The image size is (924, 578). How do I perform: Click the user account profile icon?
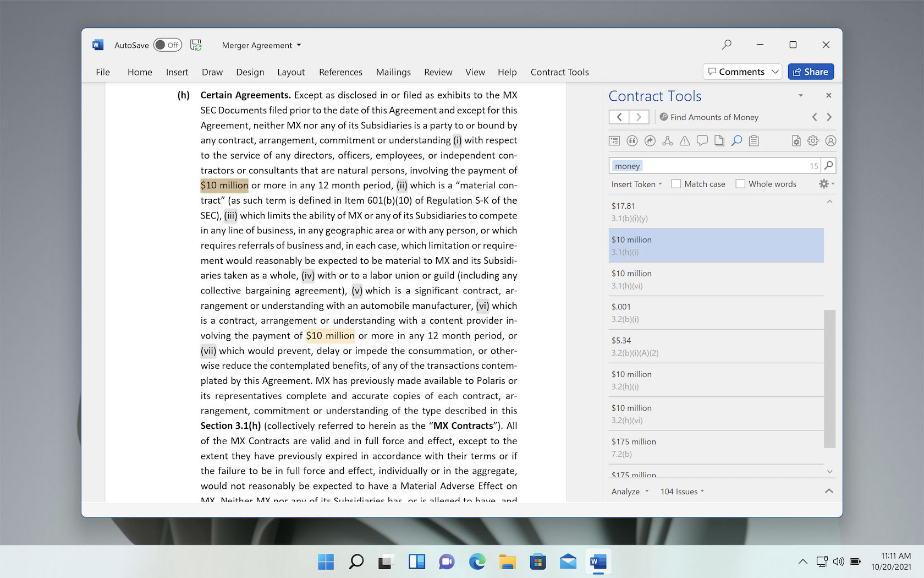[831, 141]
